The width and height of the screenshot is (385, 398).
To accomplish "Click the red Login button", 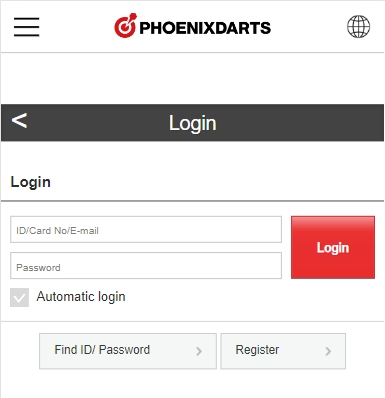I will click(333, 247).
